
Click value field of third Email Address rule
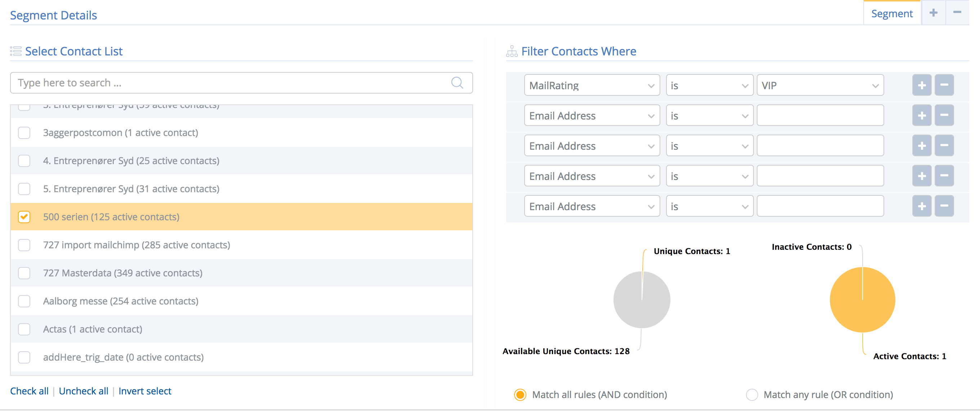tap(820, 176)
